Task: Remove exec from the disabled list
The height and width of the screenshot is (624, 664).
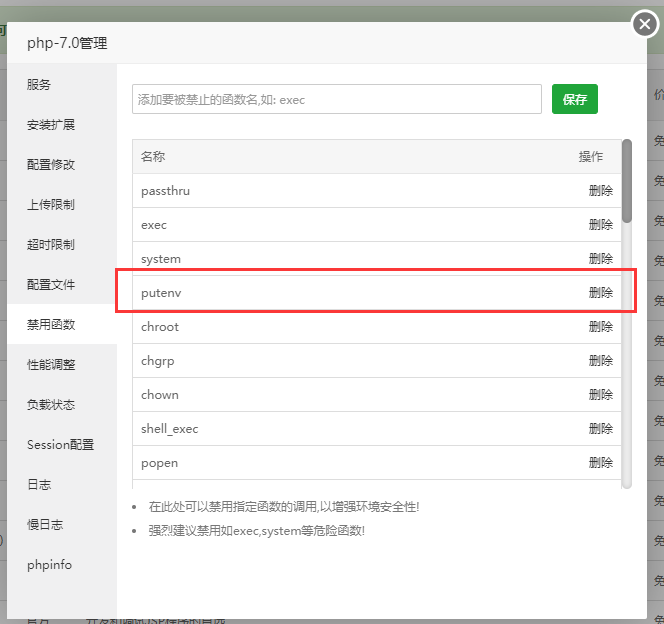Action: 600,225
